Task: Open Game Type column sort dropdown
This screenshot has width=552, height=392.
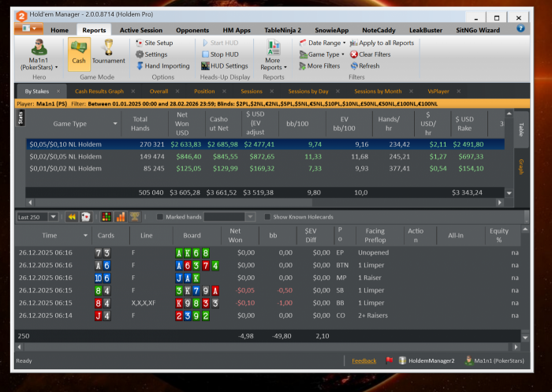Action: (115, 124)
